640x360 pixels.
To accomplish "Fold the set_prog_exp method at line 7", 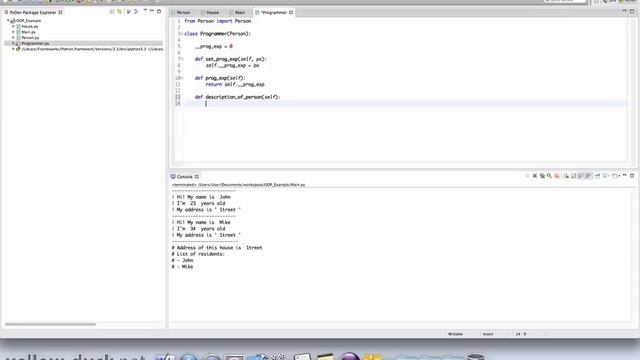I will (x=181, y=59).
